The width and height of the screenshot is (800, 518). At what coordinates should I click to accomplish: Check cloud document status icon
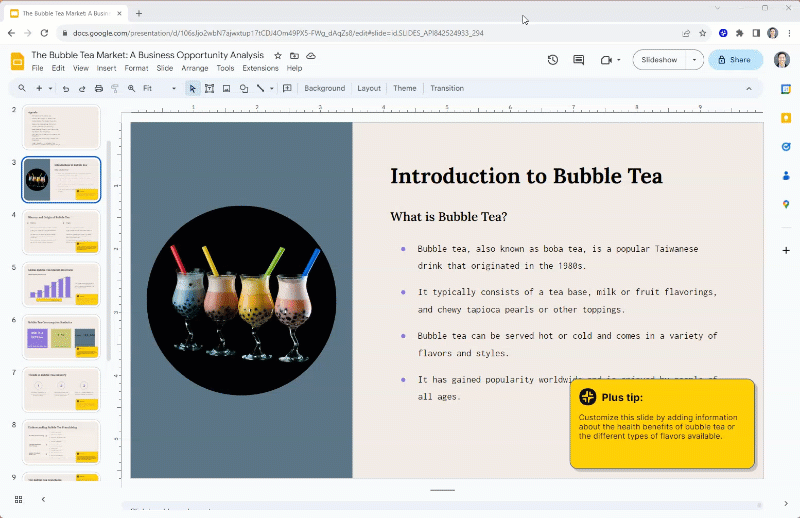click(311, 56)
